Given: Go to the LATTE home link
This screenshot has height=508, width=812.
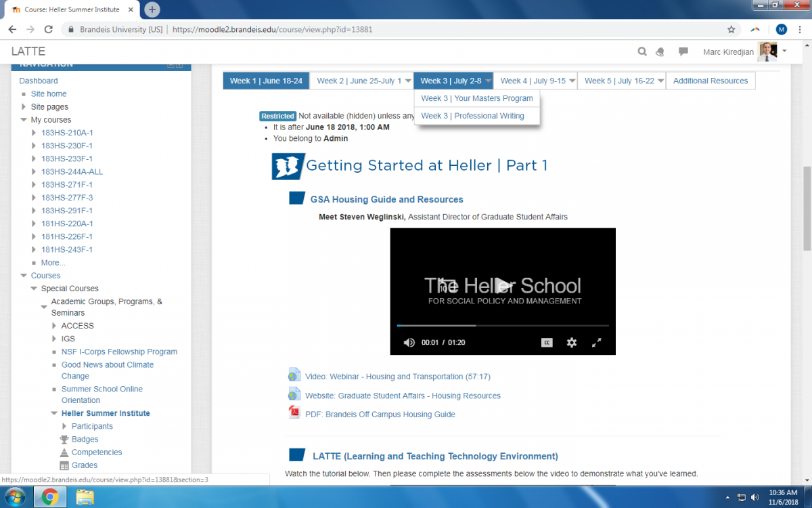Looking at the screenshot, I should pos(28,51).
